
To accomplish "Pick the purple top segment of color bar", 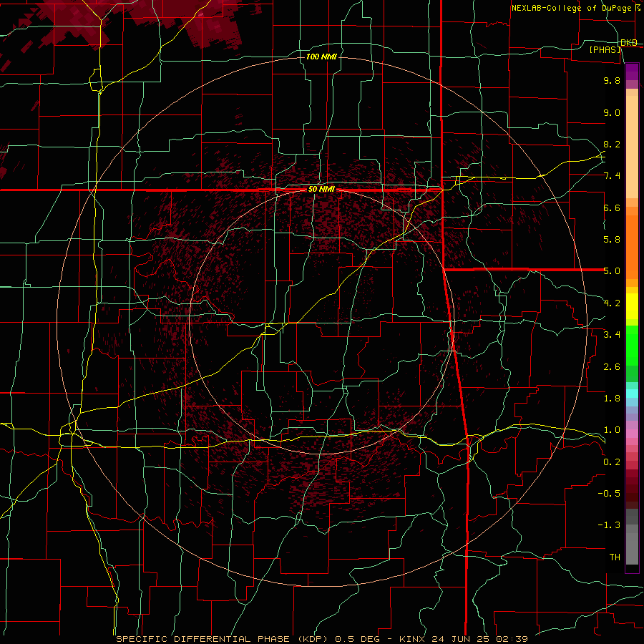I will click(632, 72).
